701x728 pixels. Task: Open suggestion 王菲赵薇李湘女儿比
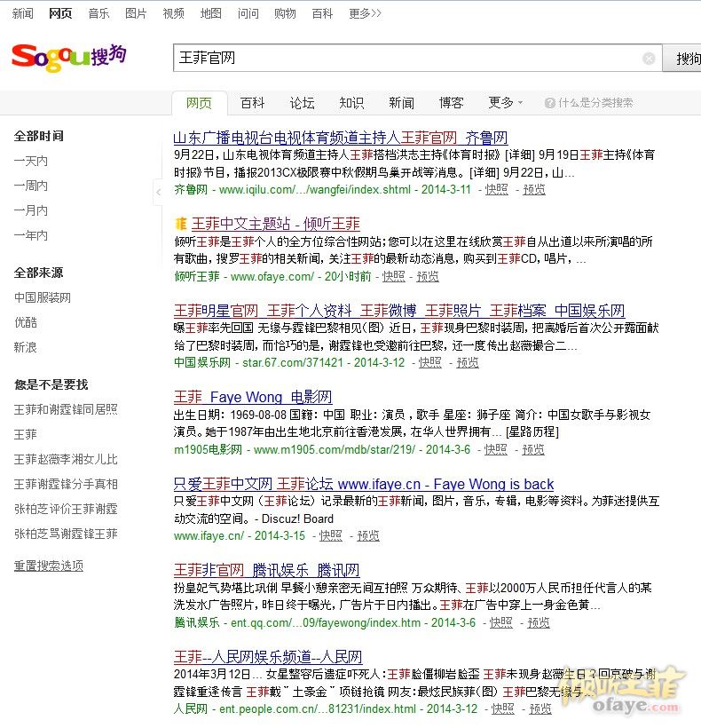[66, 460]
